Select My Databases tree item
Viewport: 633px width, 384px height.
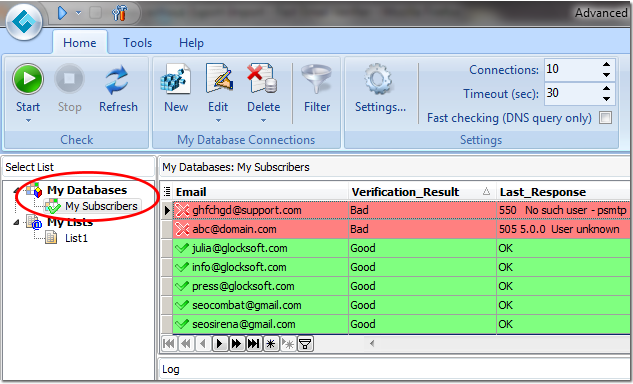click(87, 190)
